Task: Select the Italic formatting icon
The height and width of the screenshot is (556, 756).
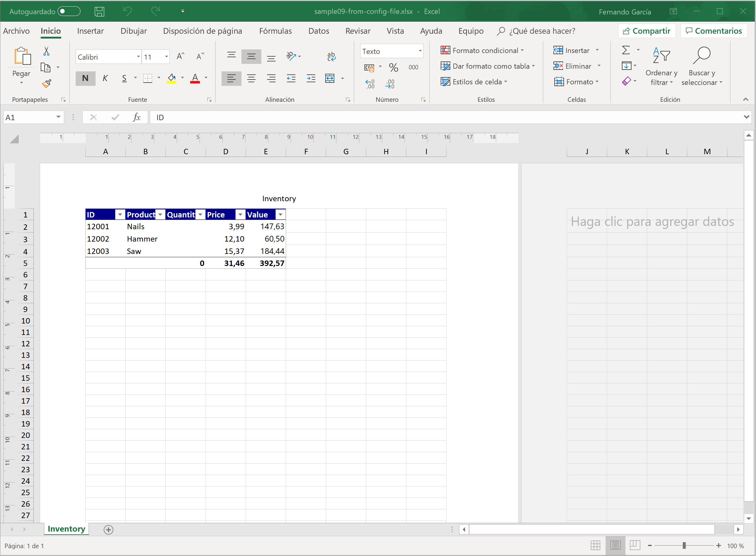Action: (105, 78)
